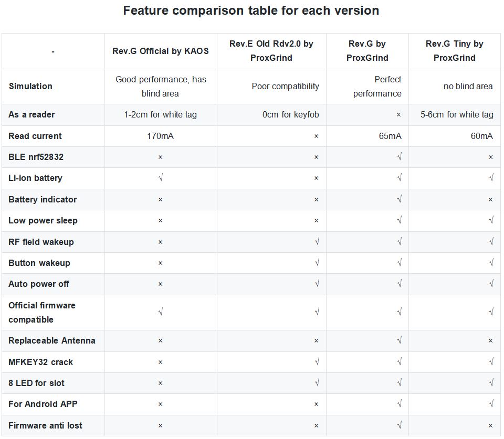Screen dimensions: 504x439
Task: Click the "Feature comparison table for each version" heading
Action: [251, 10]
